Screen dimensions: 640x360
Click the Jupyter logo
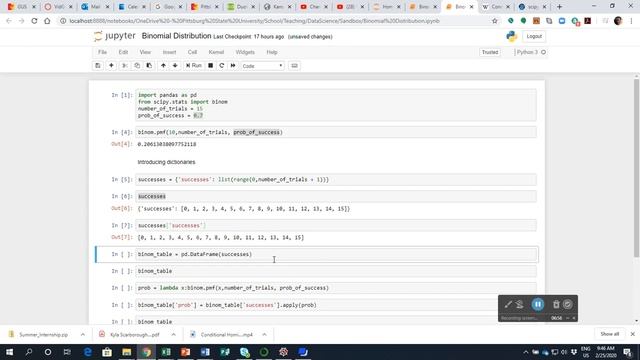(x=115, y=36)
